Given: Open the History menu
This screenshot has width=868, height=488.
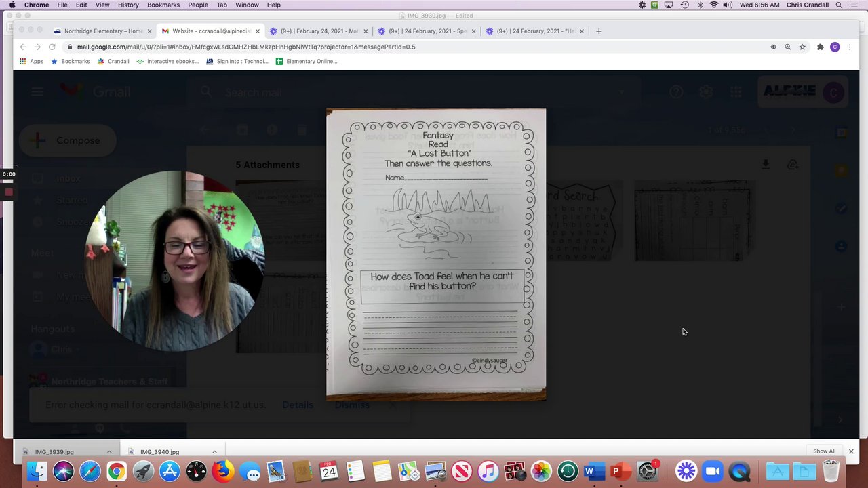Looking at the screenshot, I should point(128,5).
